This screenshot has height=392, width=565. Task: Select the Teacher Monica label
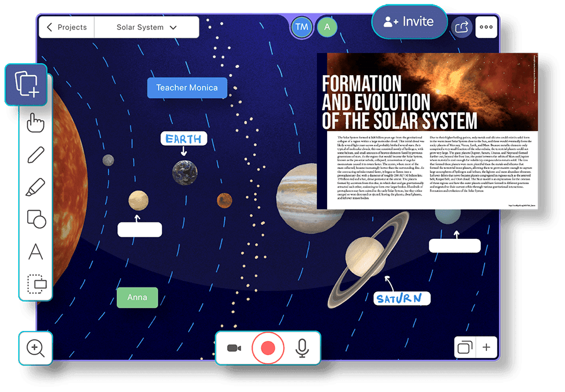pyautogui.click(x=187, y=88)
